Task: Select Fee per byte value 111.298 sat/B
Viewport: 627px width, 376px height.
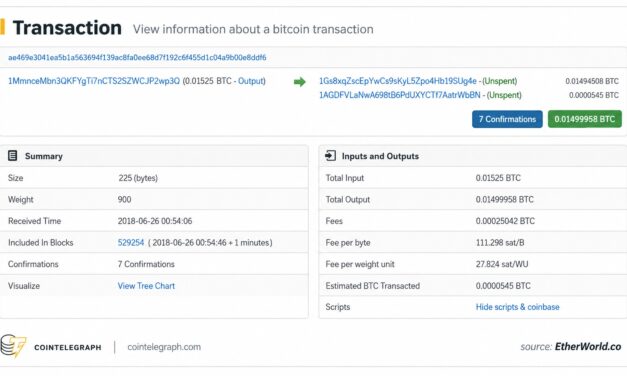Action: coord(500,243)
